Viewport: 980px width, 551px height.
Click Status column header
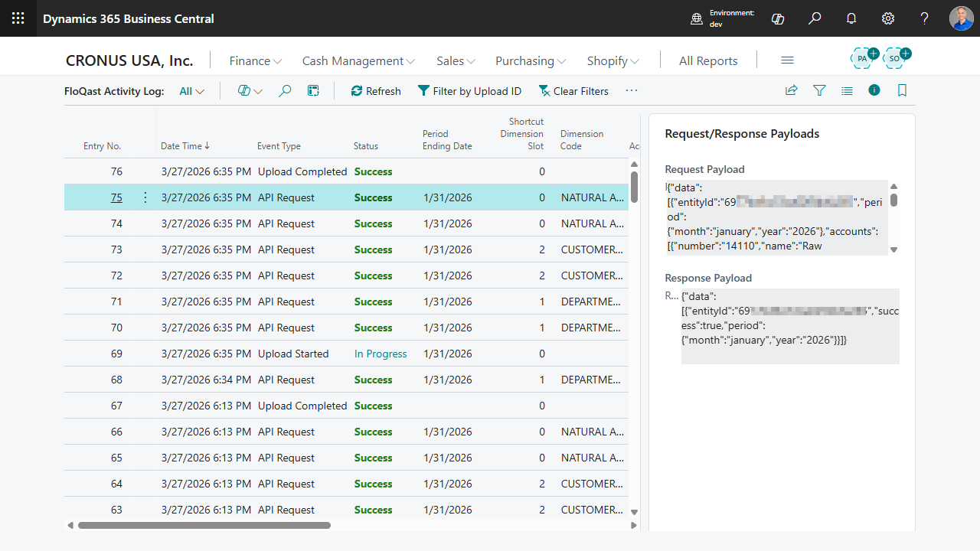pyautogui.click(x=366, y=146)
